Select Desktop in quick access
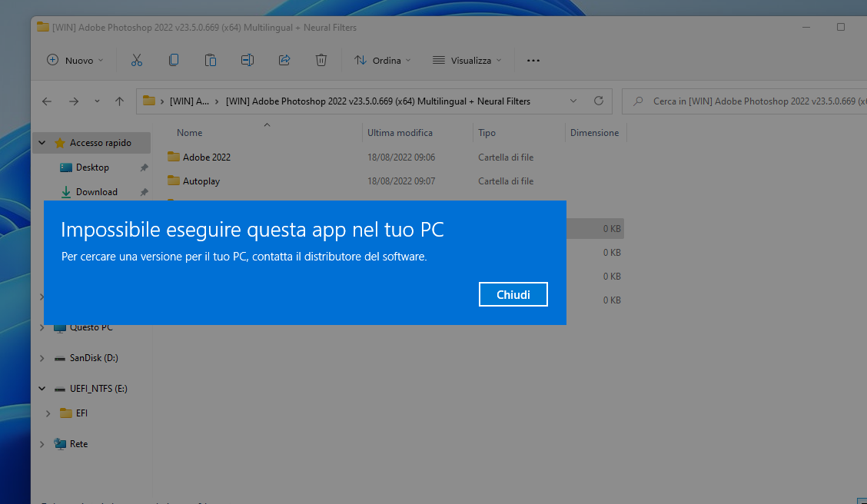 coord(92,167)
